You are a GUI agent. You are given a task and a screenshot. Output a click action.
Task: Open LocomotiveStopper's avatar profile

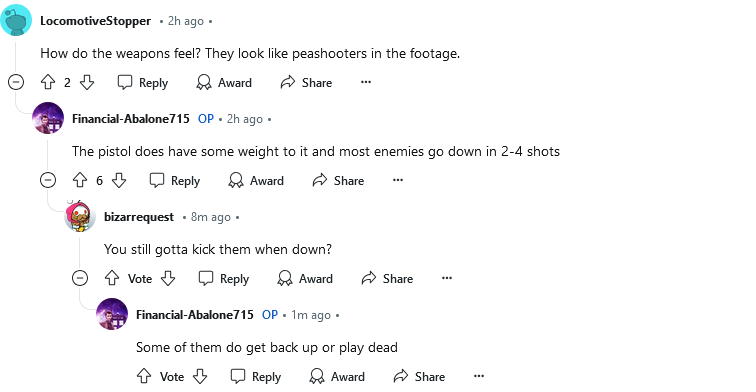16,20
